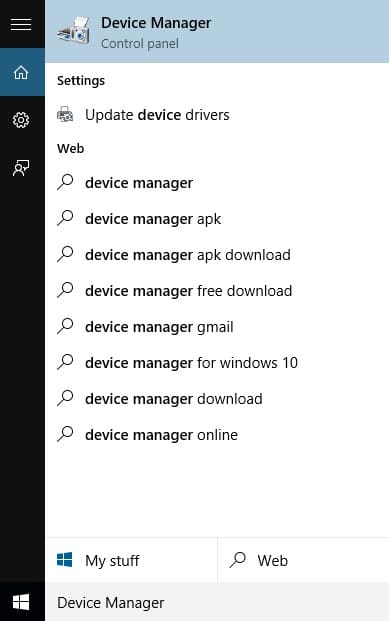
Task: Click the Windows logo in My stuff
Action: (65, 560)
